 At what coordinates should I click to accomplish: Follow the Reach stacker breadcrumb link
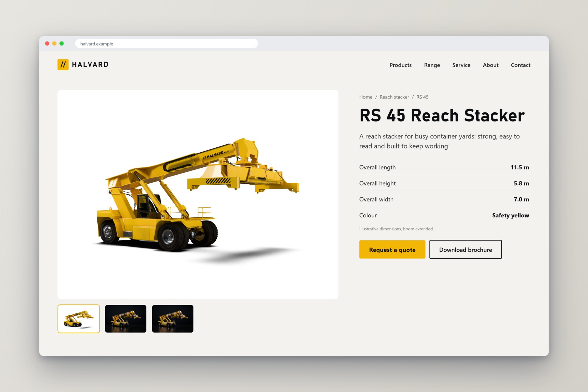click(x=394, y=97)
